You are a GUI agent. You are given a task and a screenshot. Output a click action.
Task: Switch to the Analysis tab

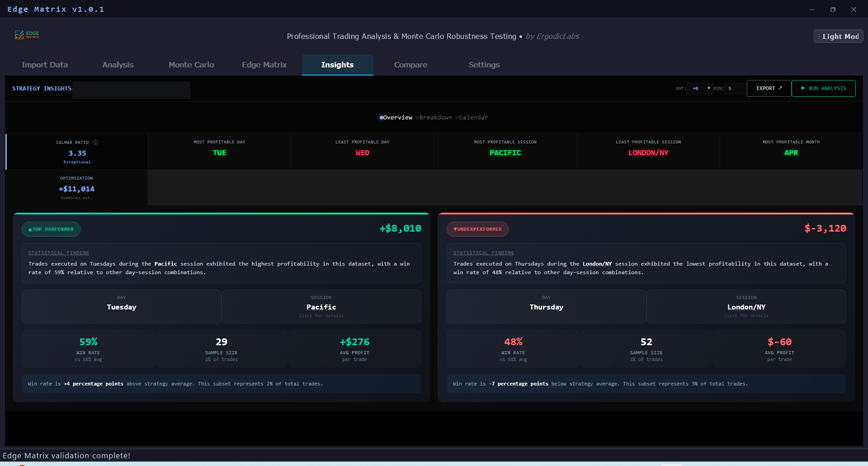(118, 65)
